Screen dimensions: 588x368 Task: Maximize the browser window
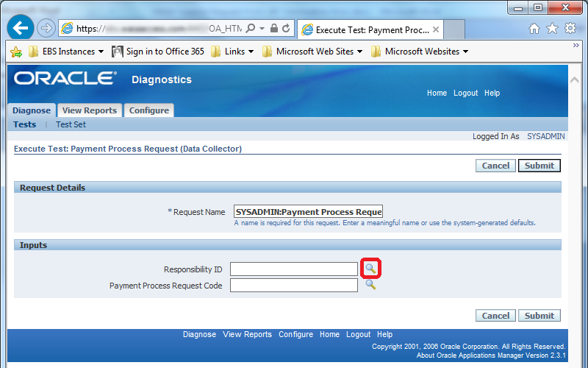click(x=538, y=7)
